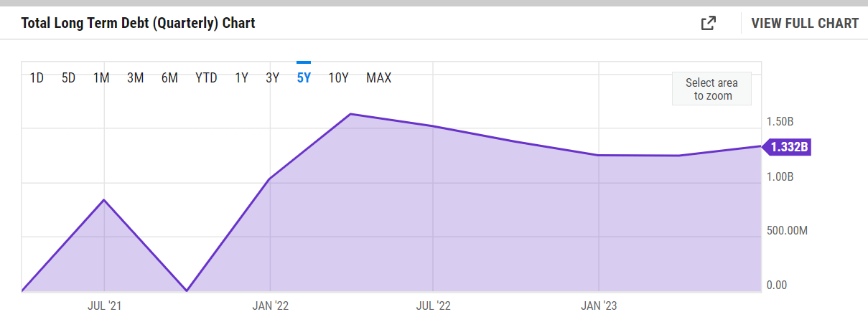Click the 1.332B current value flag
The image size is (868, 322).
(x=788, y=148)
